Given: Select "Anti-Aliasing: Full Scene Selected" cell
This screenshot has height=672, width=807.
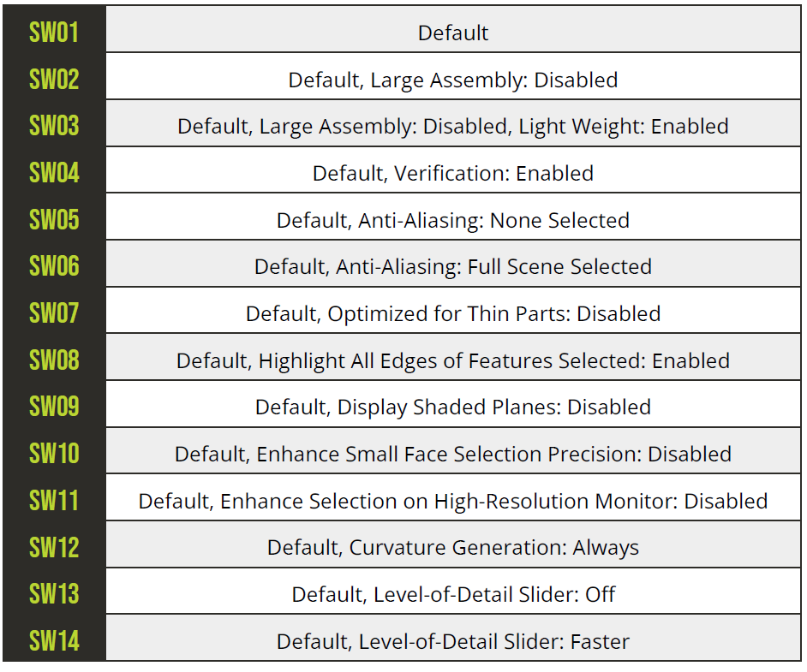Looking at the screenshot, I should [453, 267].
